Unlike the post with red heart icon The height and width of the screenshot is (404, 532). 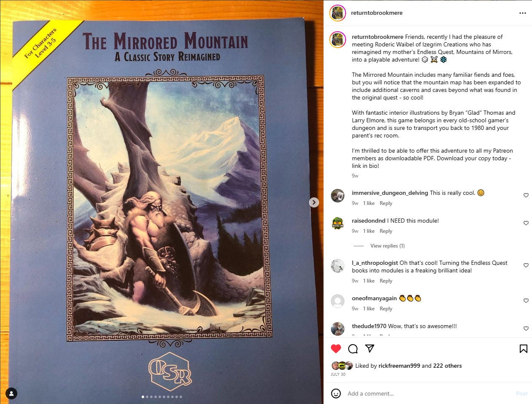pyautogui.click(x=336, y=349)
